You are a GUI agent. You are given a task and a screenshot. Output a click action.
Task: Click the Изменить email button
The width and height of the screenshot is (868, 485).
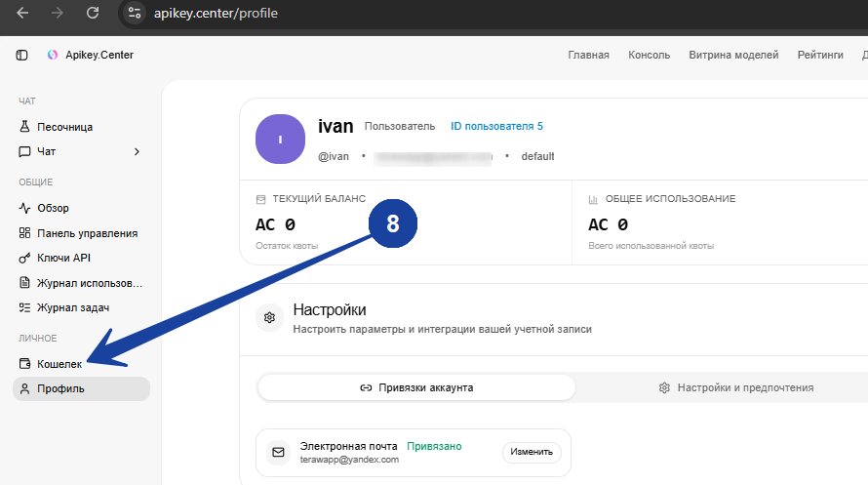tap(532, 453)
